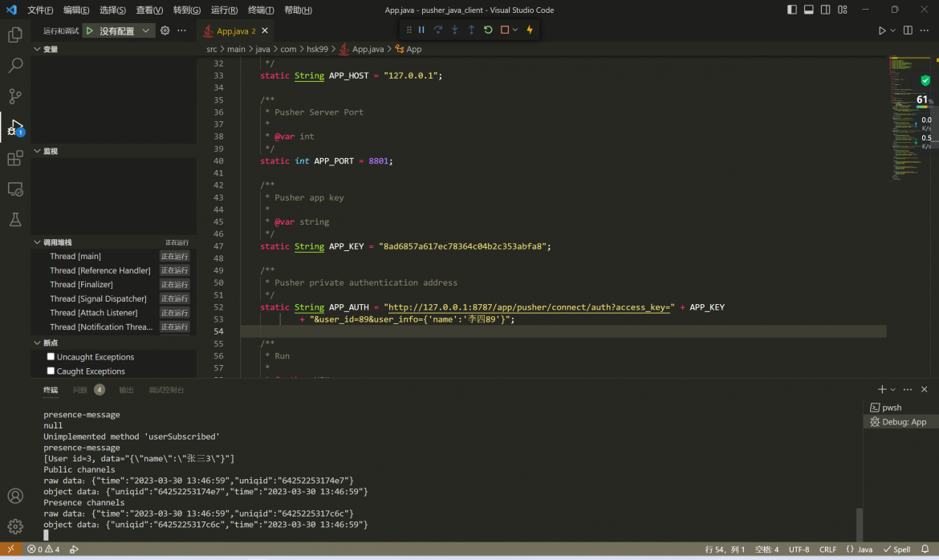This screenshot has width=939, height=560.
Task: Run Java file from editor title play icon
Action: pyautogui.click(x=882, y=30)
